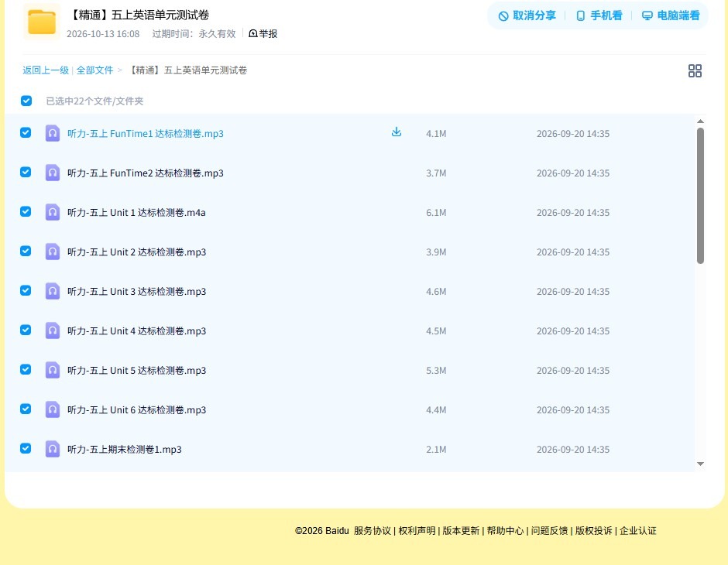728x565 pixels.
Task: Click audio icon for FunTime2 file
Action: click(x=53, y=173)
